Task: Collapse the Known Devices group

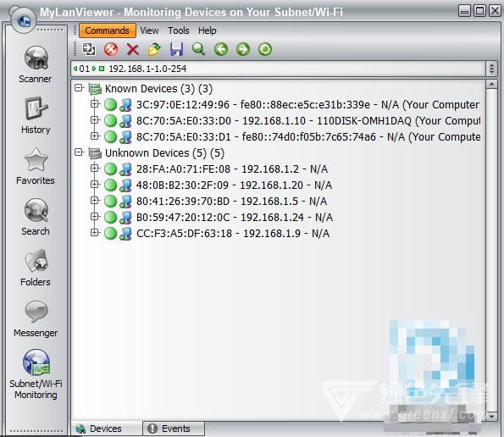Action: pyautogui.click(x=79, y=88)
